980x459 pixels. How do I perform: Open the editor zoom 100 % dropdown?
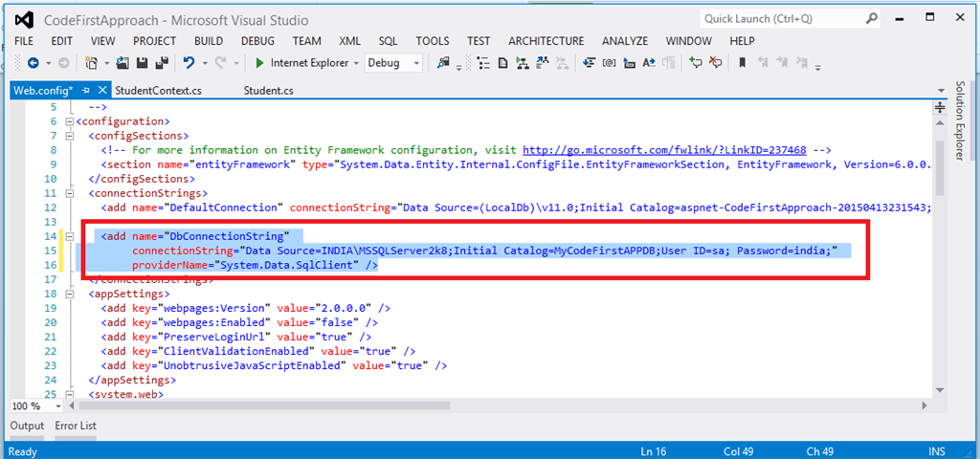pyautogui.click(x=58, y=405)
